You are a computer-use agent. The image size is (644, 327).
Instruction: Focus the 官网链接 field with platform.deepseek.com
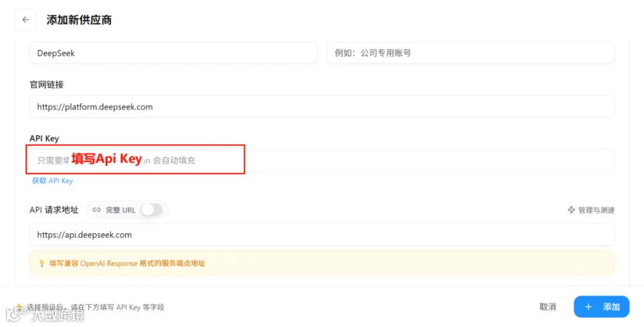(x=322, y=107)
